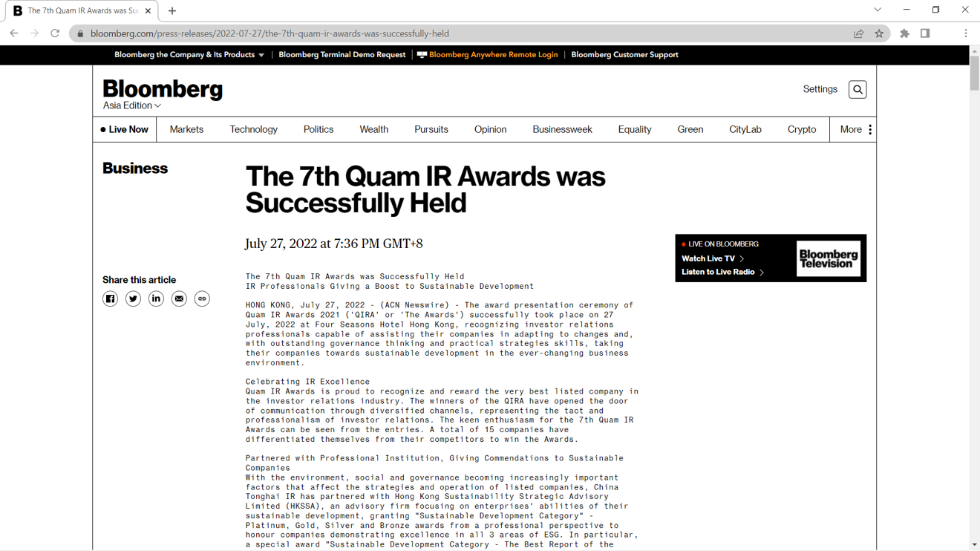Click the browser forward arrow

(x=34, y=33)
